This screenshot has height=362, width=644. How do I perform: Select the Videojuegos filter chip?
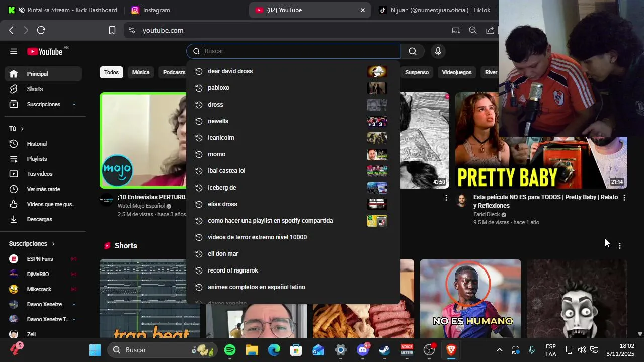click(x=457, y=72)
